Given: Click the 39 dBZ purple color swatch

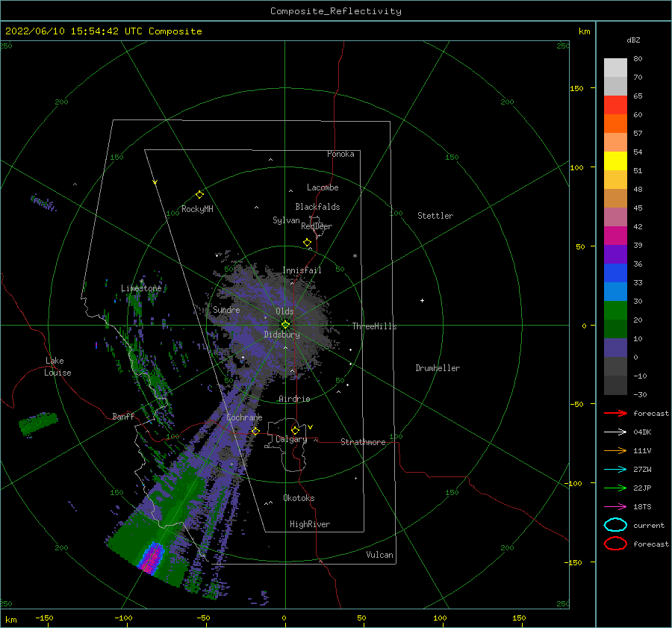Looking at the screenshot, I should click(615, 255).
